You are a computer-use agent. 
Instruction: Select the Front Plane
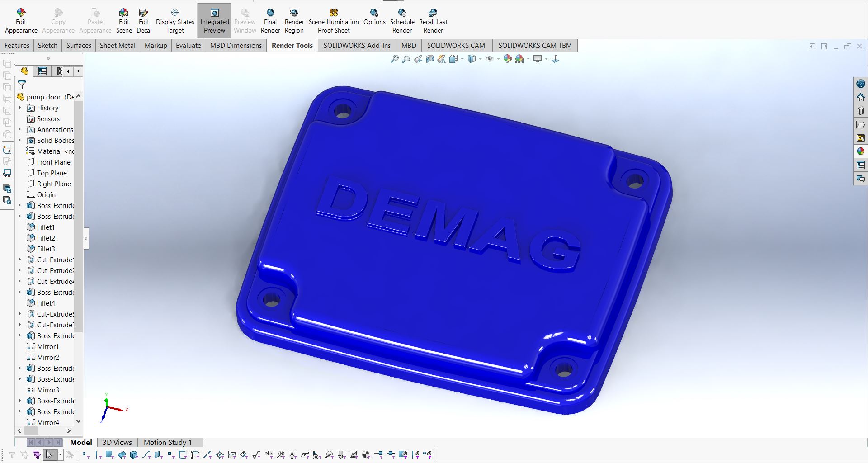click(x=49, y=162)
